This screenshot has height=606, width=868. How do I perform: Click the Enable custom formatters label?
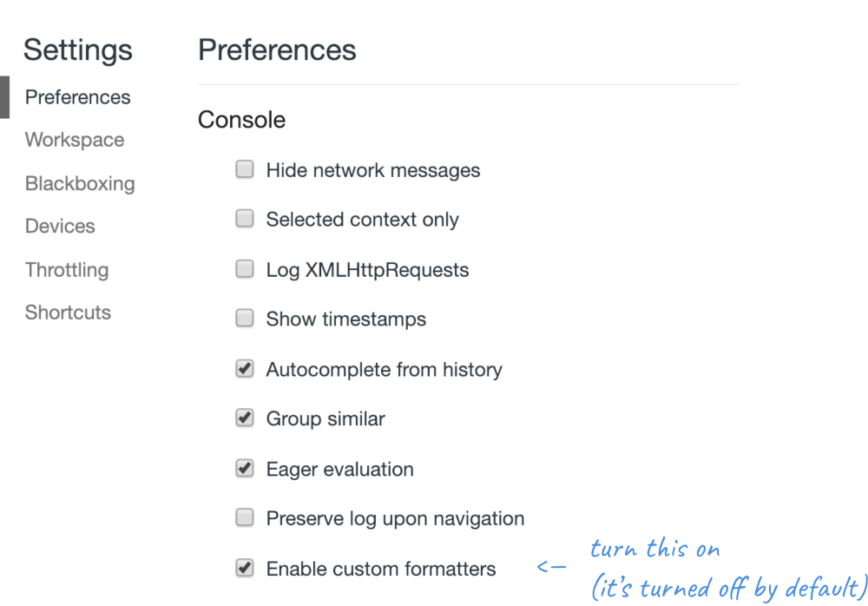tap(381, 570)
